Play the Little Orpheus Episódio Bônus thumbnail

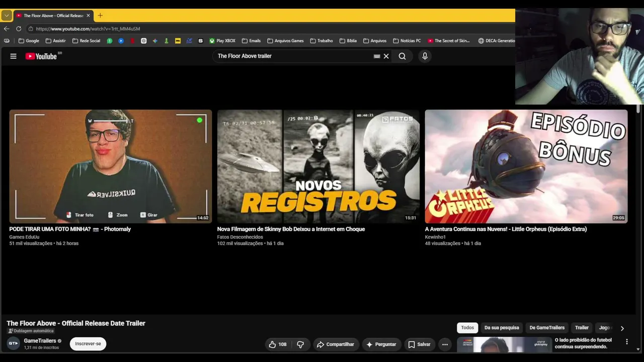point(526,166)
